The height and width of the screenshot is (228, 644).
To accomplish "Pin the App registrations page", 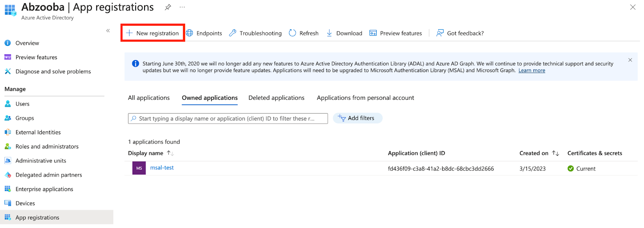I will coord(168,7).
